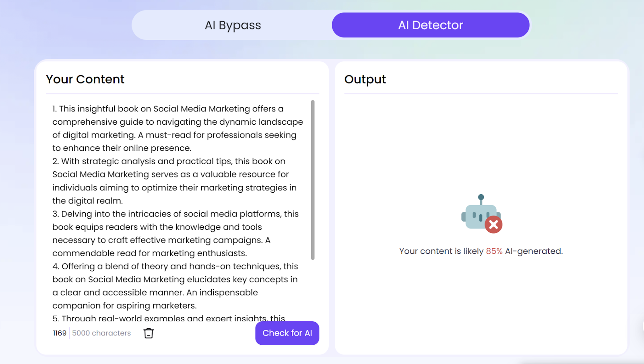This screenshot has height=364, width=644.
Task: Select the robot's antenna graphic
Action: 480,197
